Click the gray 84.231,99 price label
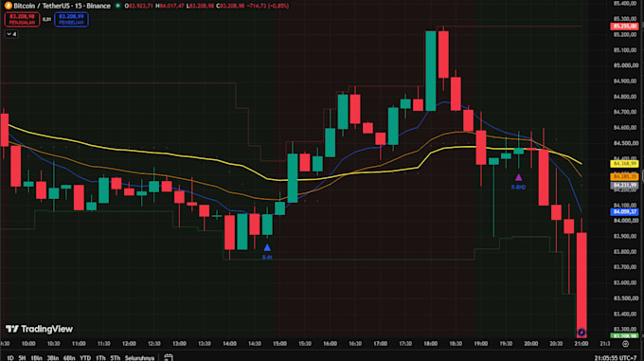644x361 pixels. 624,185
